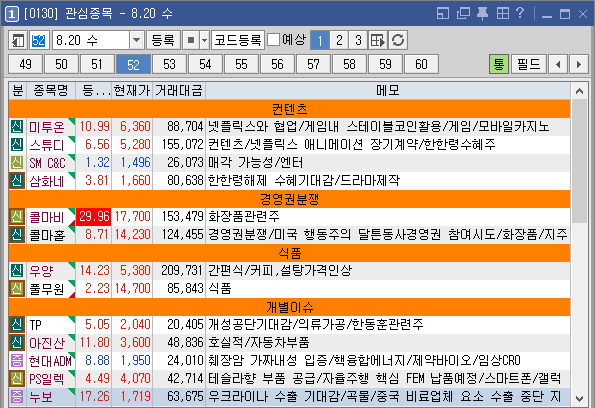This screenshot has width=595, height=408.
Task: Open the 필드 settings button
Action: pyautogui.click(x=529, y=64)
